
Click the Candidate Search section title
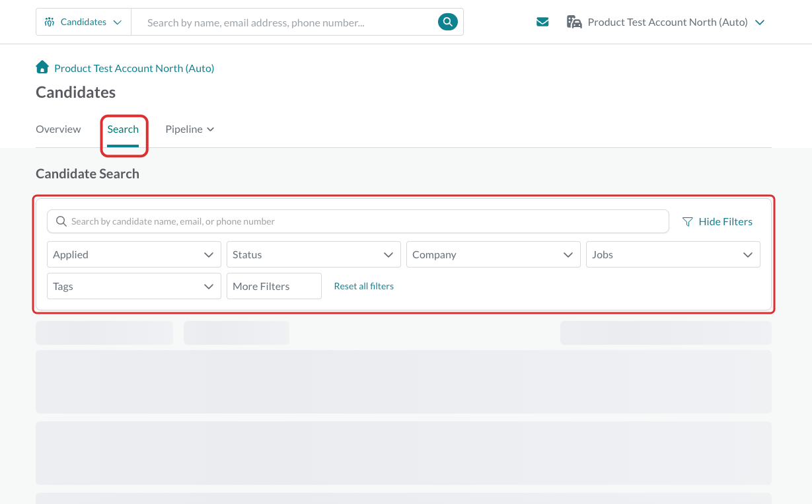pyautogui.click(x=87, y=174)
